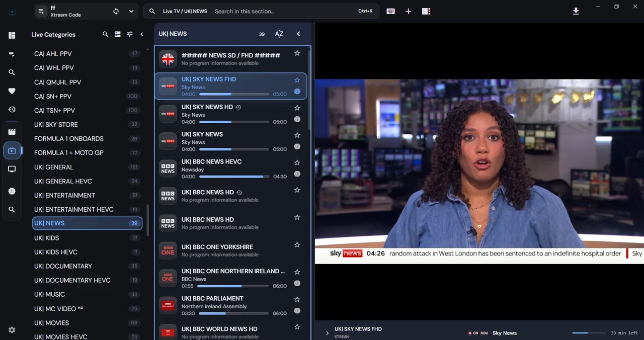Image resolution: width=644 pixels, height=340 pixels.
Task: Play UK| BBC ONE YORKSHIRE channel
Action: [x=231, y=250]
